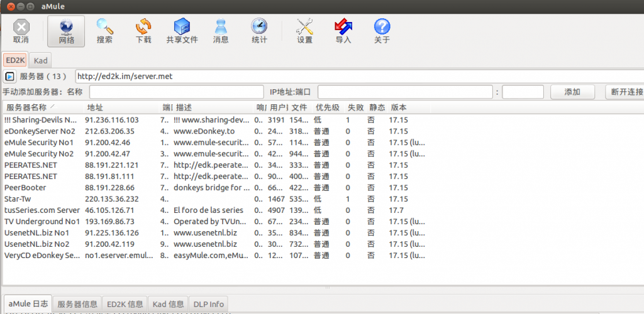This screenshot has width=644, height=314.
Task: Open the 消息 (Messages) person icon
Action: (x=221, y=31)
